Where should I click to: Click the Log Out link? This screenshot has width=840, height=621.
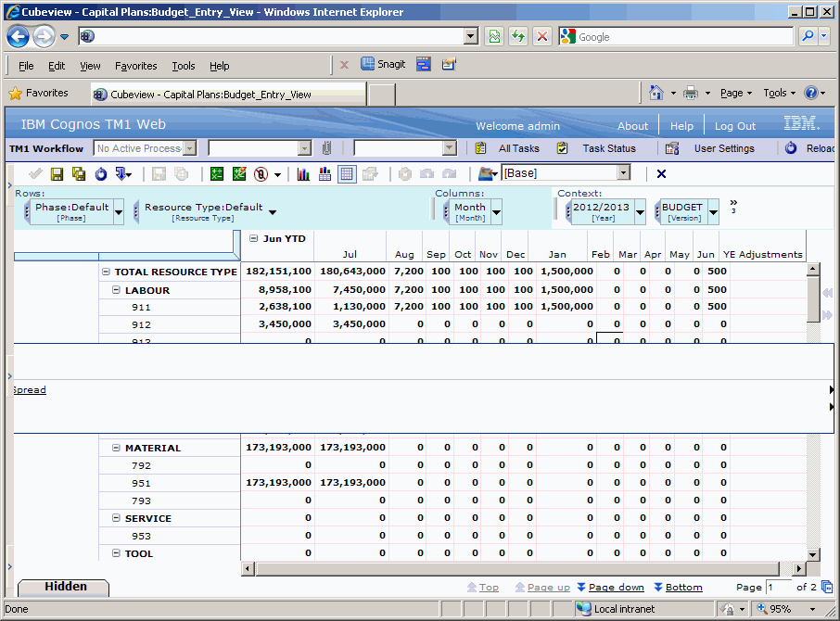(x=735, y=126)
